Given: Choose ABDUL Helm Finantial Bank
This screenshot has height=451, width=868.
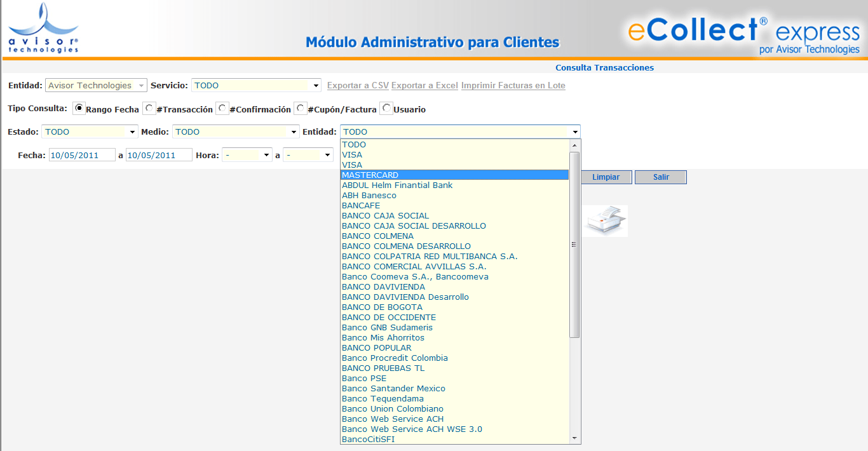Looking at the screenshot, I should point(455,185).
